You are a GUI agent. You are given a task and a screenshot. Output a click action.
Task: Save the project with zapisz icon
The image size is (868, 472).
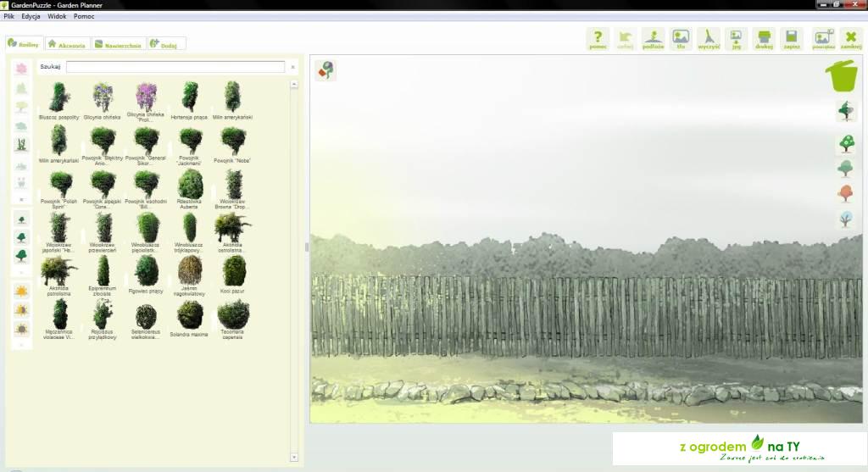(792, 39)
